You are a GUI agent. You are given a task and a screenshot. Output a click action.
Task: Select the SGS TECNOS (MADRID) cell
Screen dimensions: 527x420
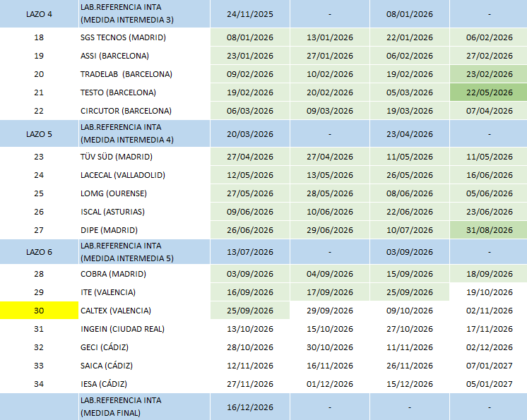(x=144, y=37)
